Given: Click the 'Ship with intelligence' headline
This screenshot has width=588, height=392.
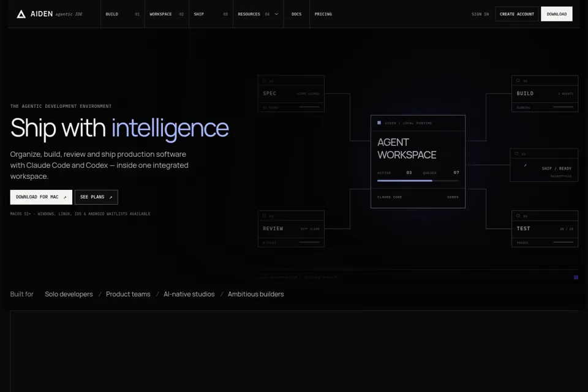Looking at the screenshot, I should pos(119,129).
